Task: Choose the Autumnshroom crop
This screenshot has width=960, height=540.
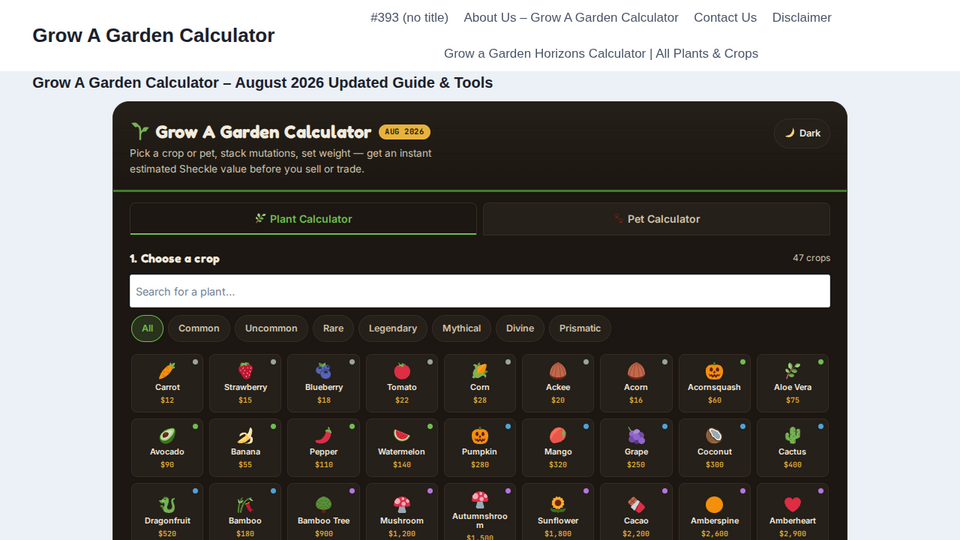Action: coord(480,513)
